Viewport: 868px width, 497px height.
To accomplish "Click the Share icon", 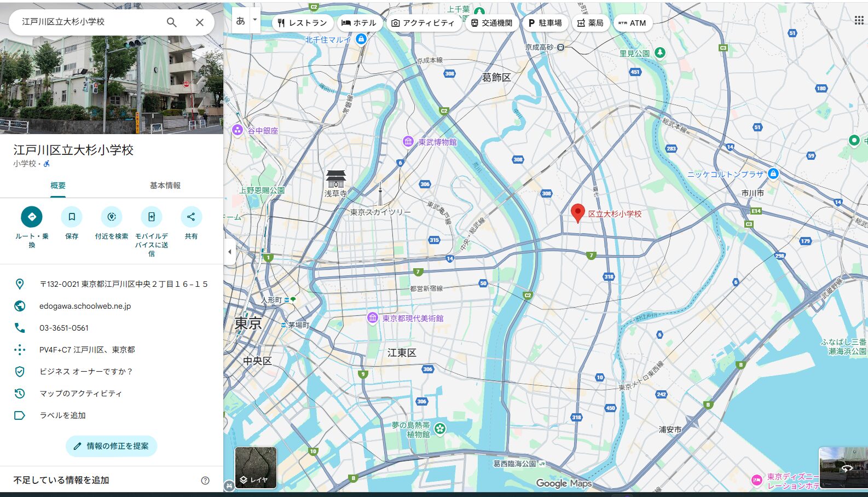I will [191, 217].
